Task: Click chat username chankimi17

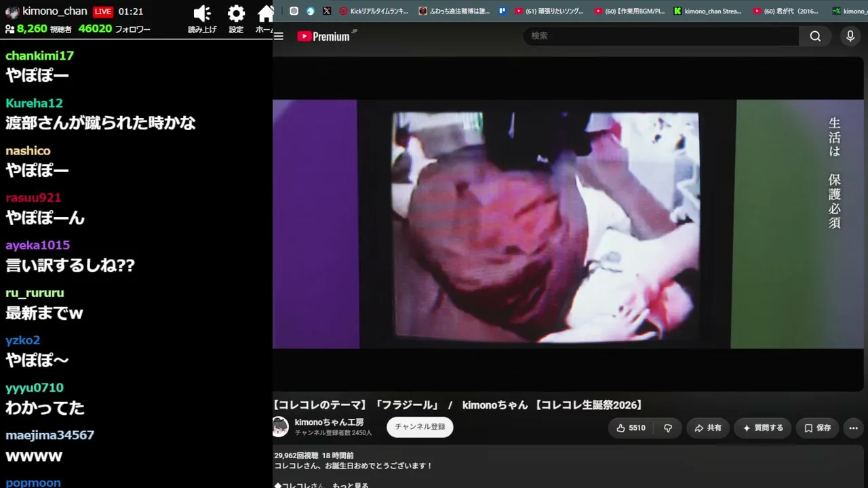Action: tap(39, 56)
